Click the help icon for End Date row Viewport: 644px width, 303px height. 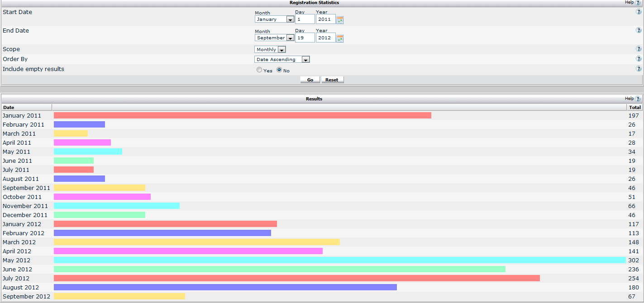[639, 30]
